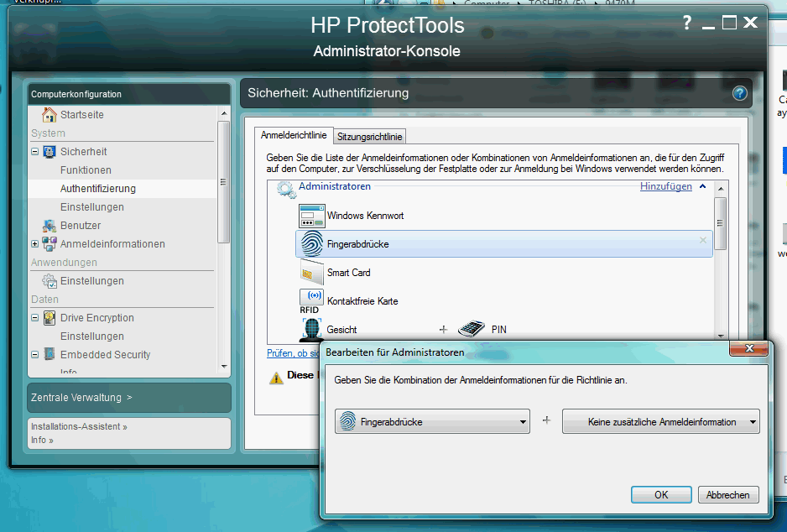This screenshot has height=532, width=787.
Task: Select Einstellungen under Sicherheit
Action: pos(91,207)
